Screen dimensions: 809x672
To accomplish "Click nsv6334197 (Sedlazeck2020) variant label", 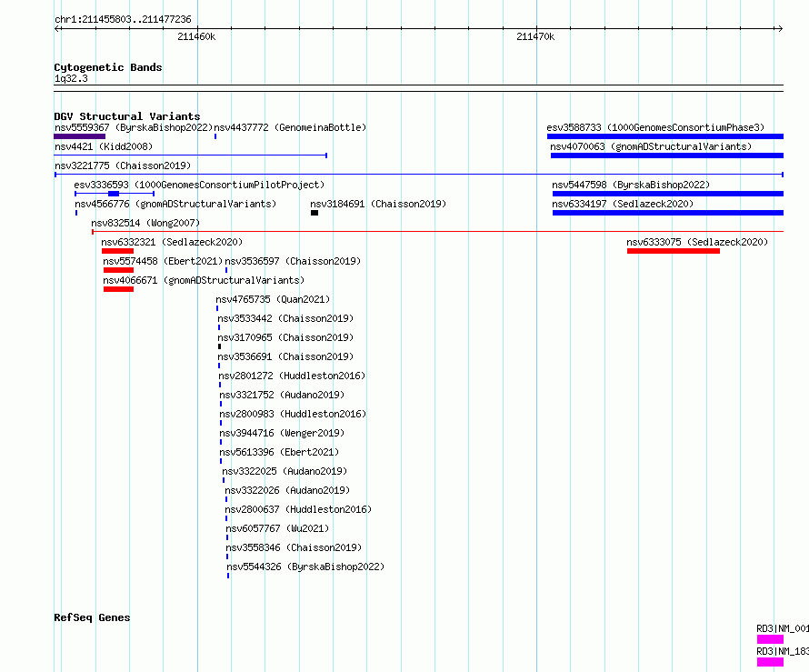I will pos(623,204).
